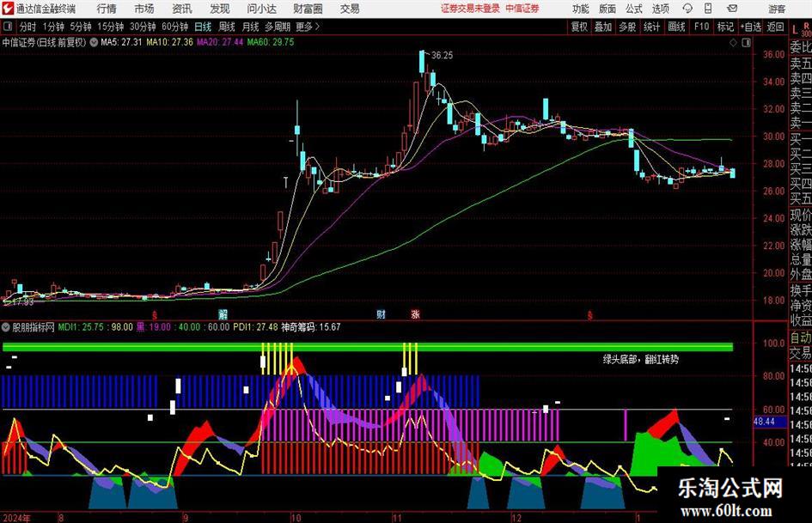Click the red 中信证券 broker link
Image resolution: width=812 pixels, height=523 pixels.
point(522,9)
